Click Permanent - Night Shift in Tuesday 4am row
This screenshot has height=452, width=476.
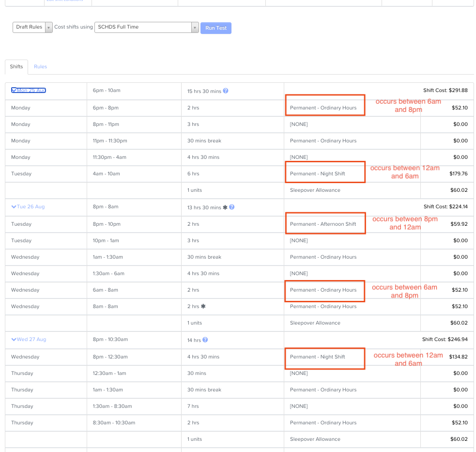[x=318, y=173]
